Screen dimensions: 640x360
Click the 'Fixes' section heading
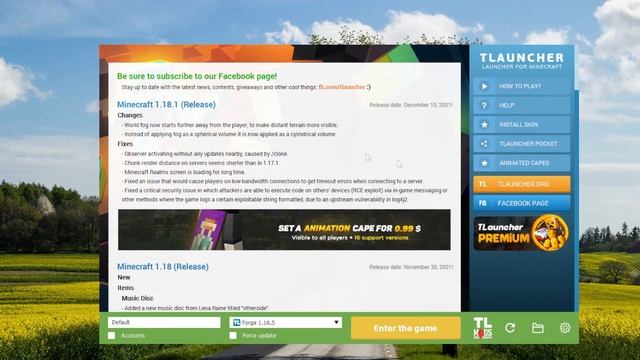click(x=125, y=144)
